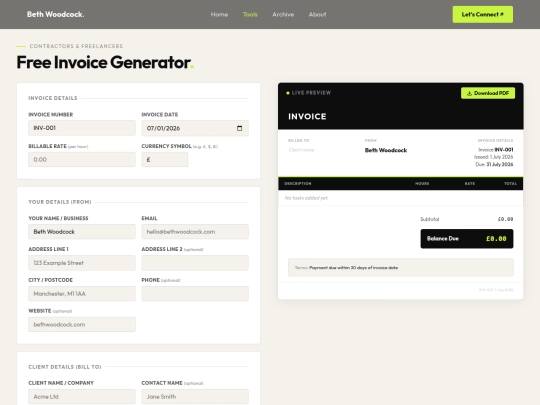This screenshot has width=540, height=405.
Task: Focus the City / Postcode field
Action: (82, 294)
